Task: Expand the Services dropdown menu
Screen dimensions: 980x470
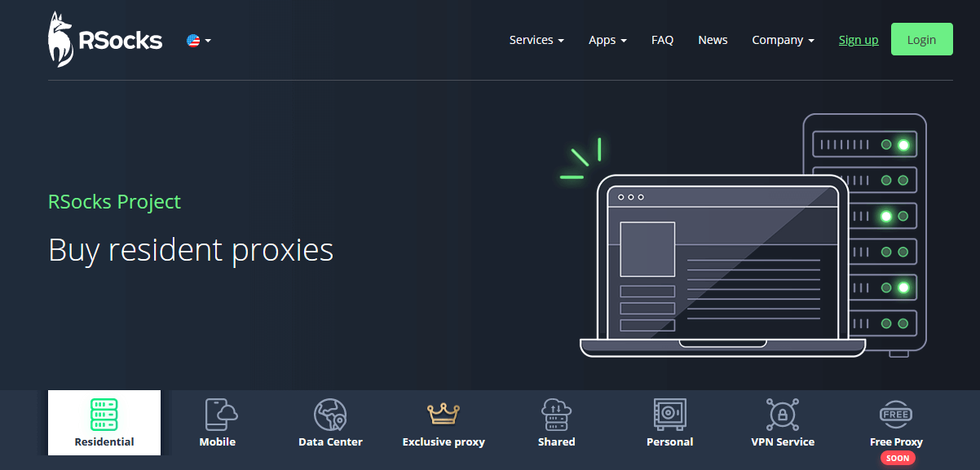Action: coord(536,40)
